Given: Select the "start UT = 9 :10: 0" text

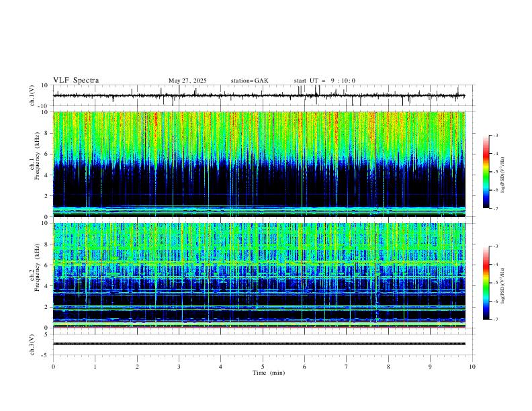Looking at the screenshot, I should click(x=324, y=81).
